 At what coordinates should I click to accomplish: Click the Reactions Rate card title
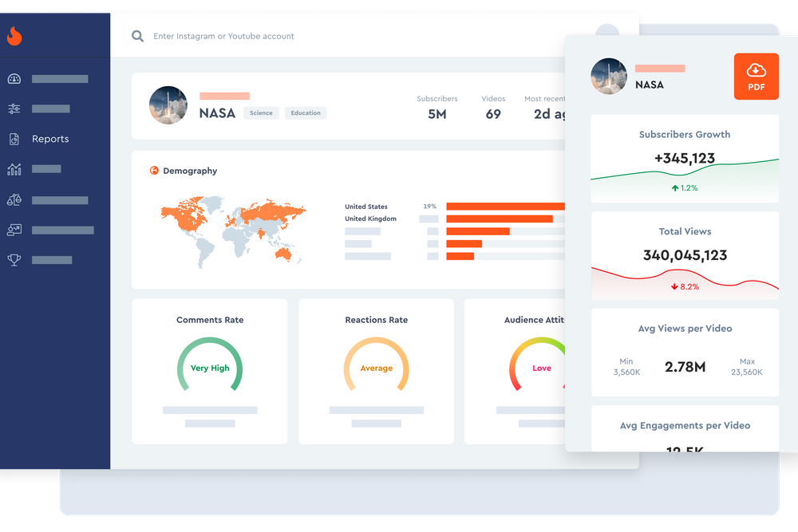pos(376,320)
